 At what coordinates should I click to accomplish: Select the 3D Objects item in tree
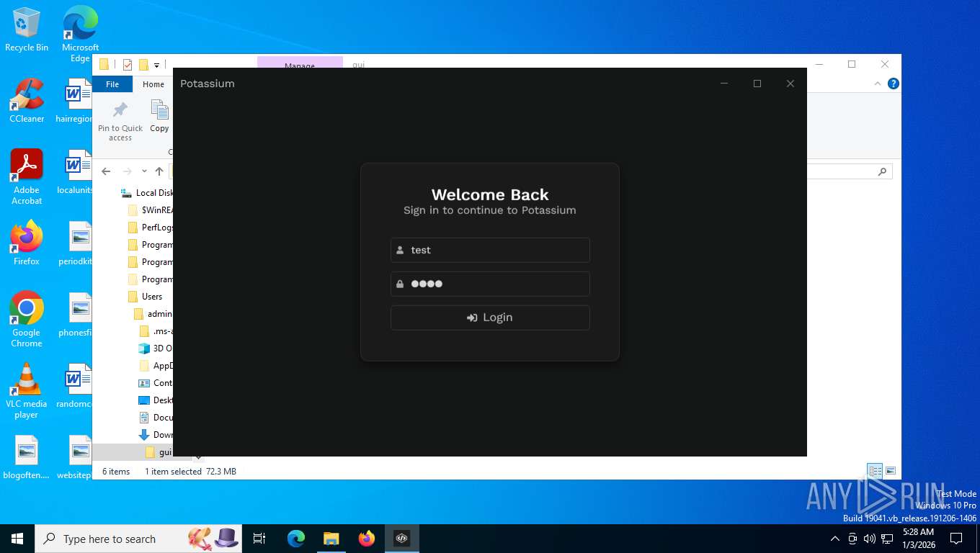click(x=156, y=349)
